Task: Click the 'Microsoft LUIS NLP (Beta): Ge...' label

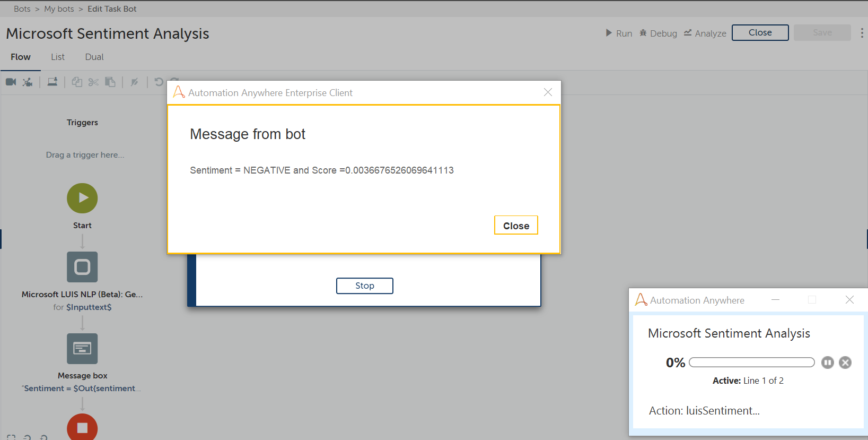Action: pyautogui.click(x=82, y=295)
